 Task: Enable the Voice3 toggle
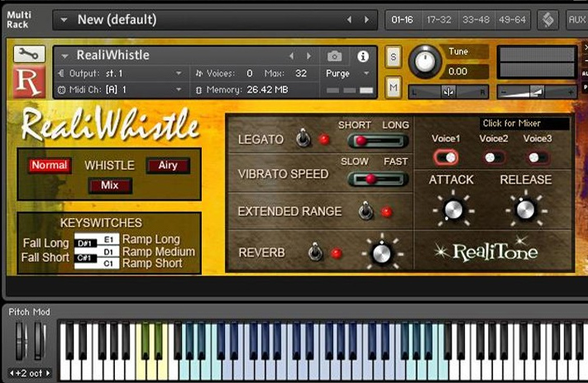pyautogui.click(x=538, y=157)
